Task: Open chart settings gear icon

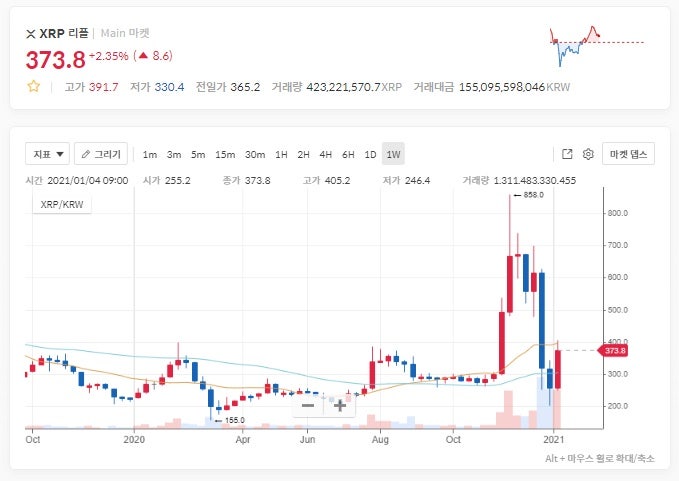Action: [x=588, y=154]
